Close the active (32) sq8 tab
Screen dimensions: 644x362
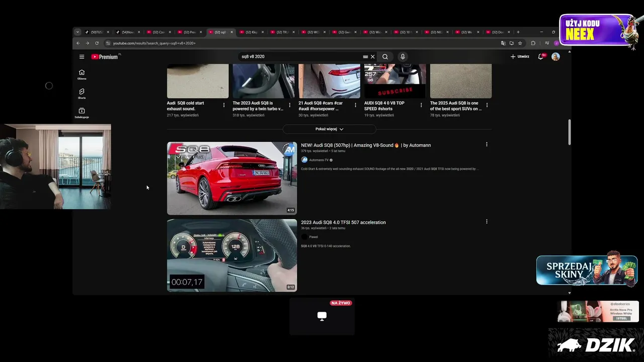pos(232,32)
